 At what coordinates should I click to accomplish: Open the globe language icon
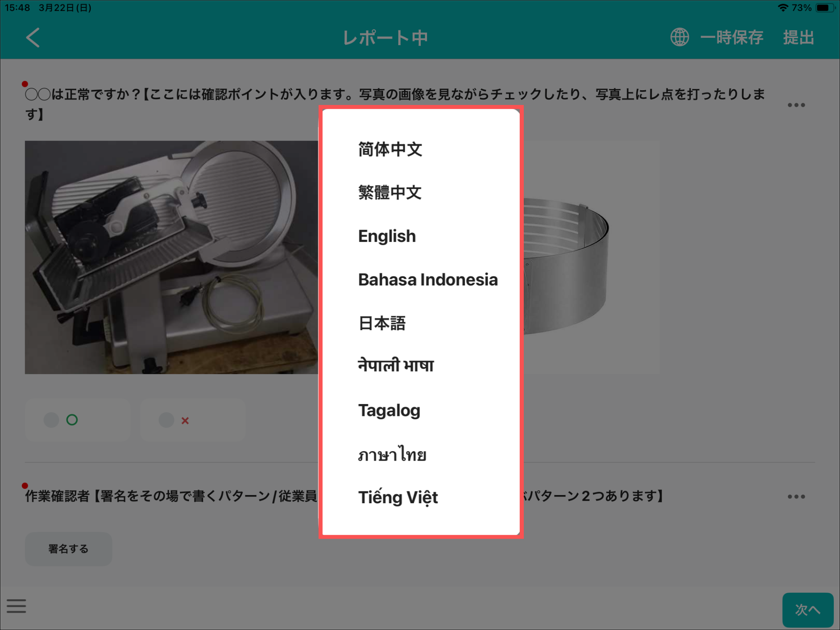click(x=679, y=37)
